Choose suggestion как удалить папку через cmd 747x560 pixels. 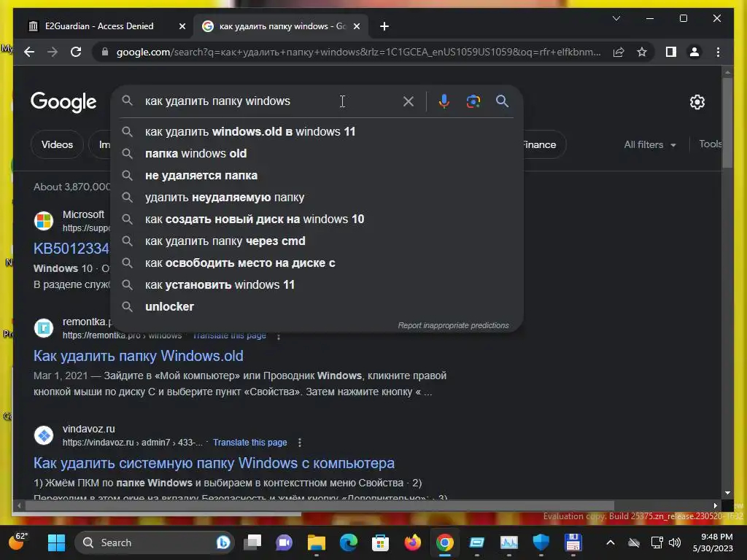tap(317, 241)
